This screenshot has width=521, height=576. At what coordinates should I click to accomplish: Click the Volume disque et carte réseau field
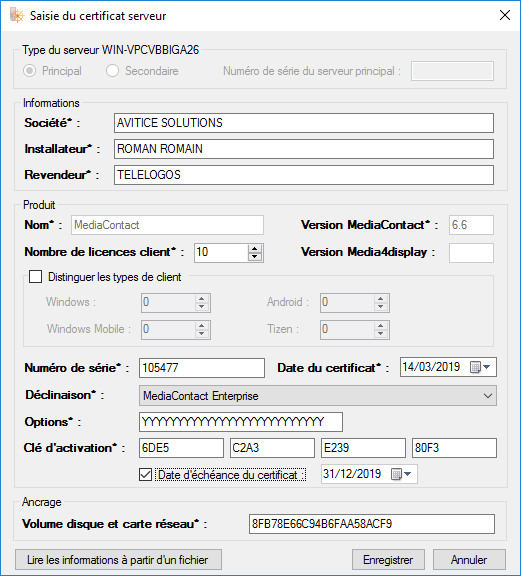pyautogui.click(x=371, y=524)
